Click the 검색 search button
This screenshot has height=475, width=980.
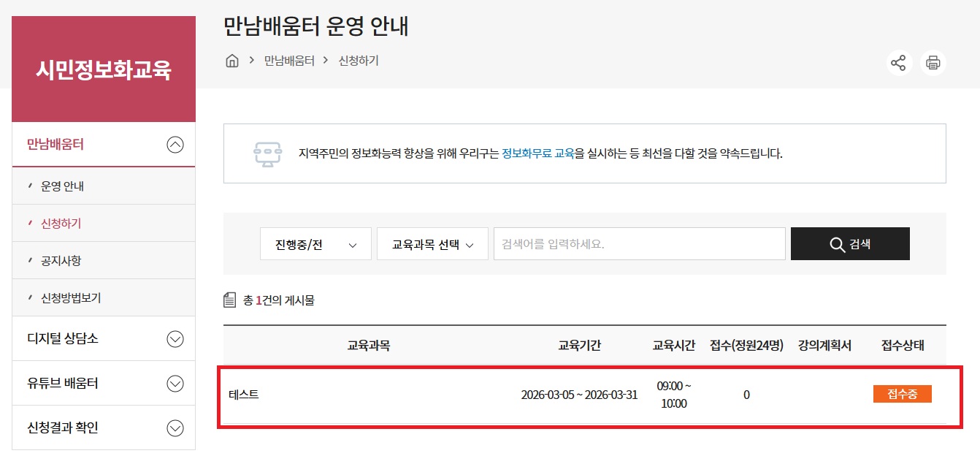[x=850, y=244]
